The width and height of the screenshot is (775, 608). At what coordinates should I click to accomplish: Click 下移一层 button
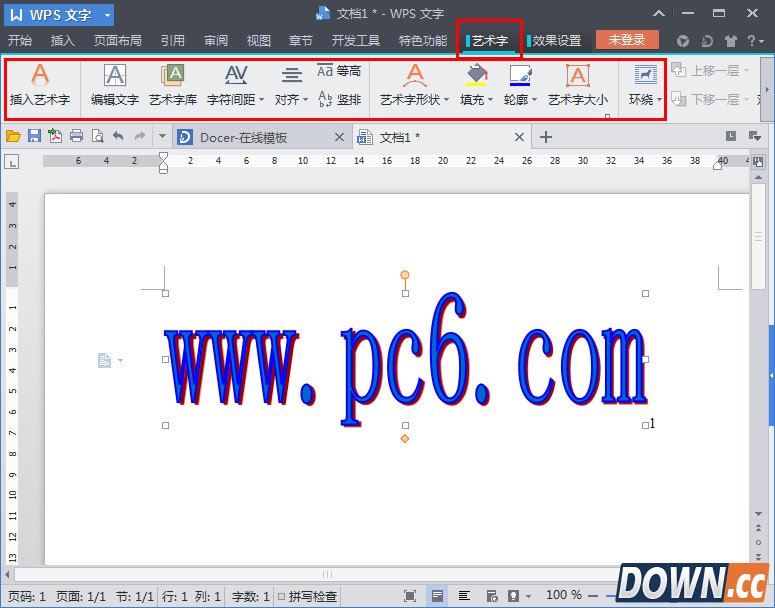click(710, 99)
